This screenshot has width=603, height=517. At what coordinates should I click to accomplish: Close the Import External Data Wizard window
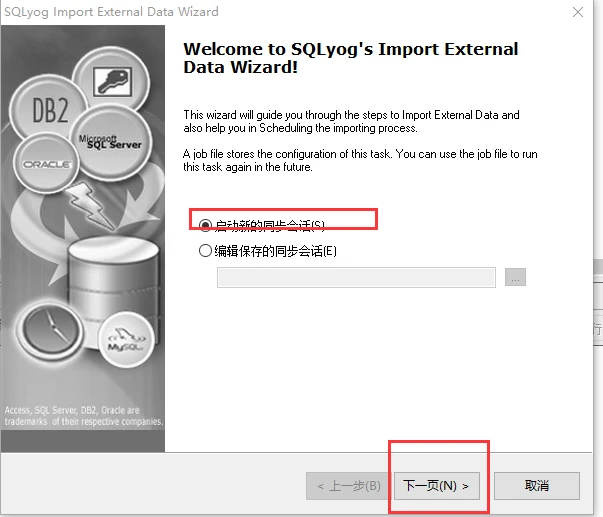(x=578, y=12)
